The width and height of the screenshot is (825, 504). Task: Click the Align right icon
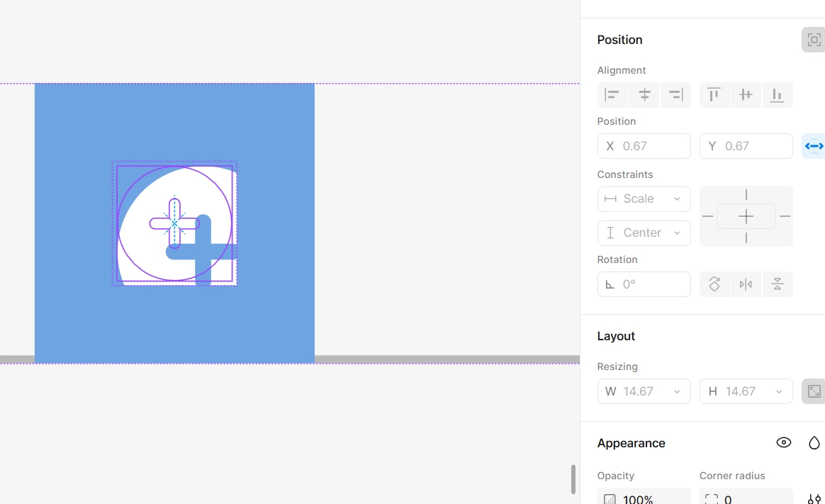click(x=675, y=95)
